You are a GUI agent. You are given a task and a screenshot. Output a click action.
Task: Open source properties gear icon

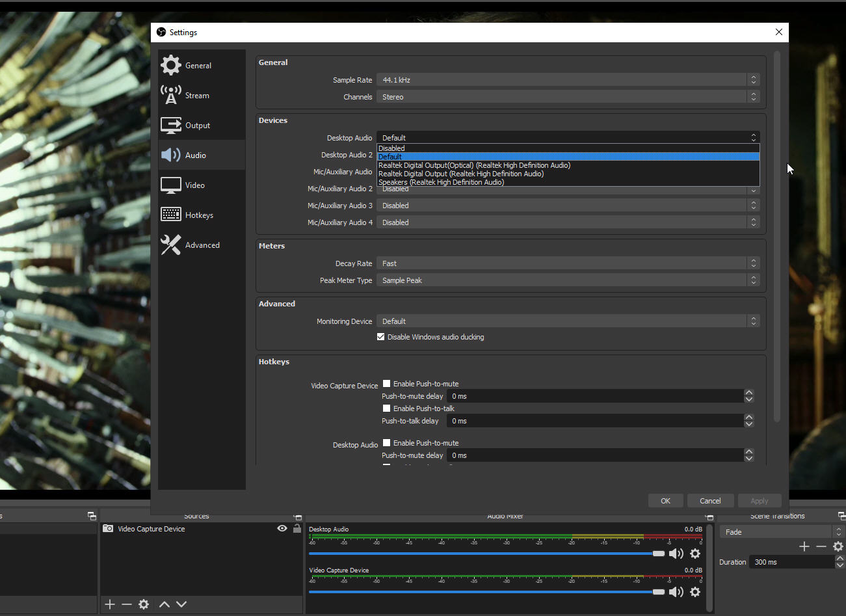(x=144, y=604)
